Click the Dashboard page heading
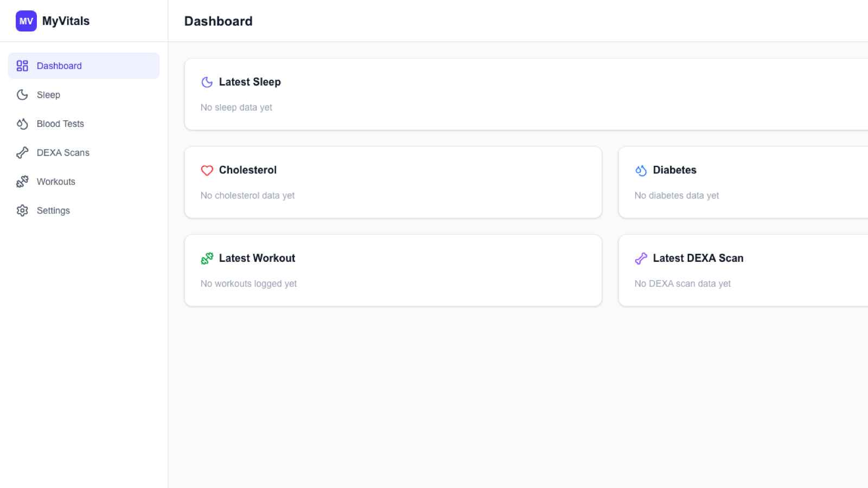The image size is (868, 488). point(218,21)
